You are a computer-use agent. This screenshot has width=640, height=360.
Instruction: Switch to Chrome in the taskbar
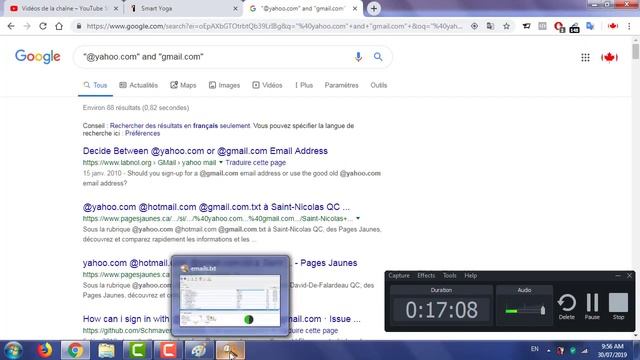point(75,351)
